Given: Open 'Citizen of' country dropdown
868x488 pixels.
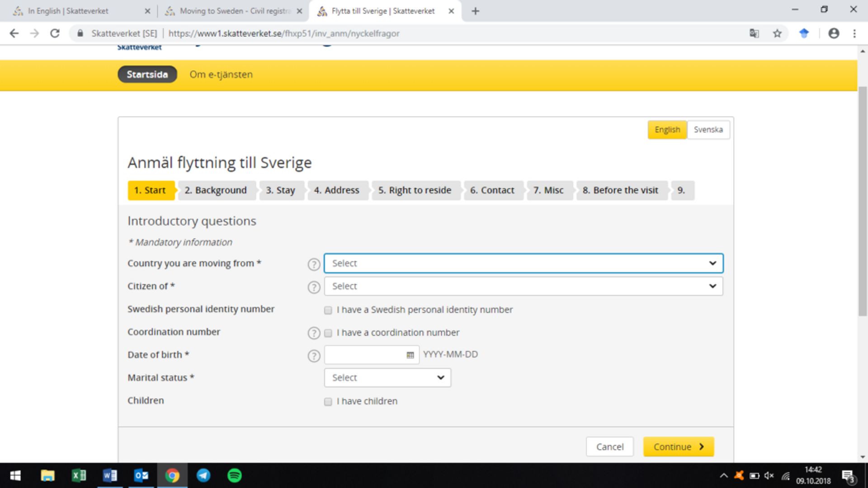Looking at the screenshot, I should pos(524,286).
